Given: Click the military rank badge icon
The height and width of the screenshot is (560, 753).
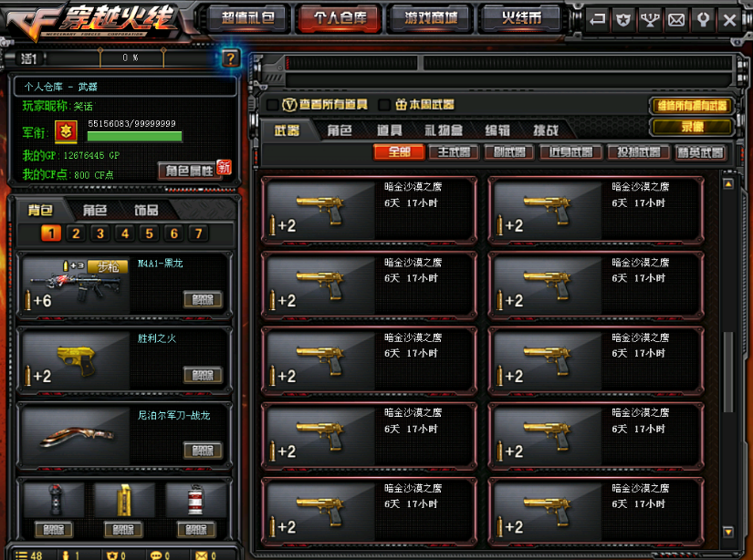Looking at the screenshot, I should pos(67,131).
